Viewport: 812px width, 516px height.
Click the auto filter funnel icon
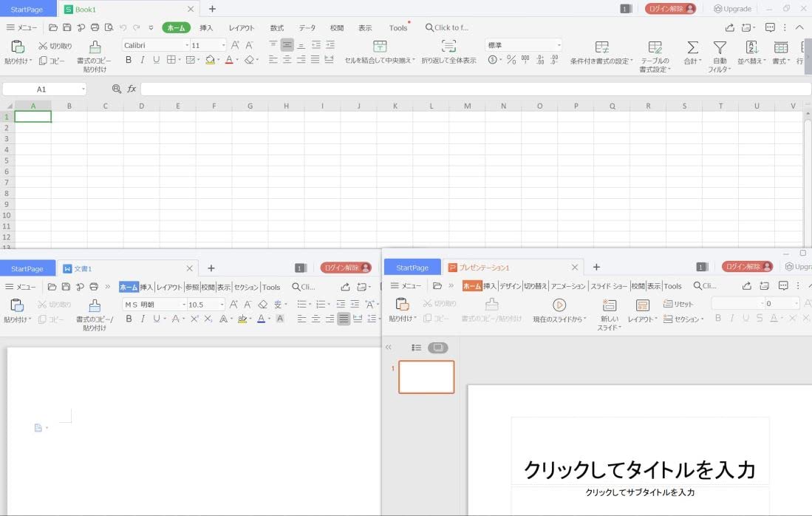[720, 47]
